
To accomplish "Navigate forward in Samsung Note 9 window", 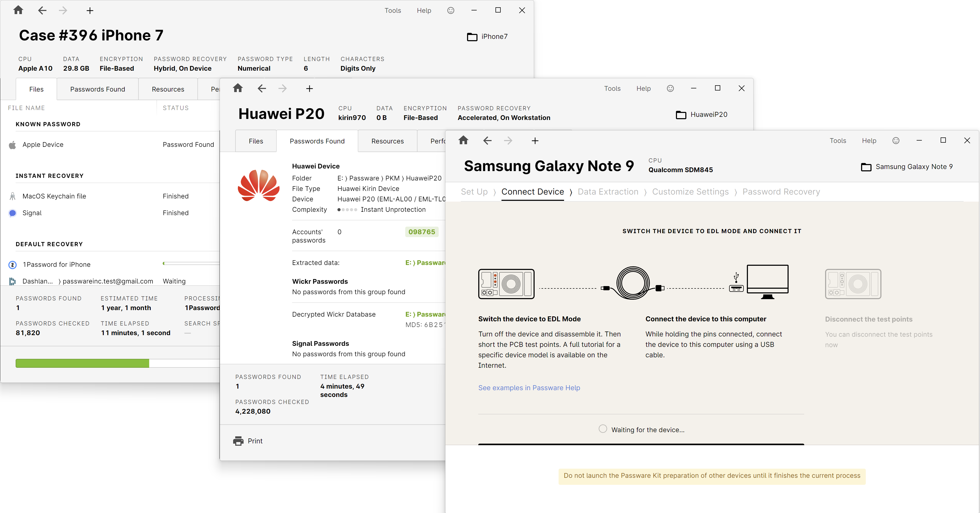I will pyautogui.click(x=508, y=141).
